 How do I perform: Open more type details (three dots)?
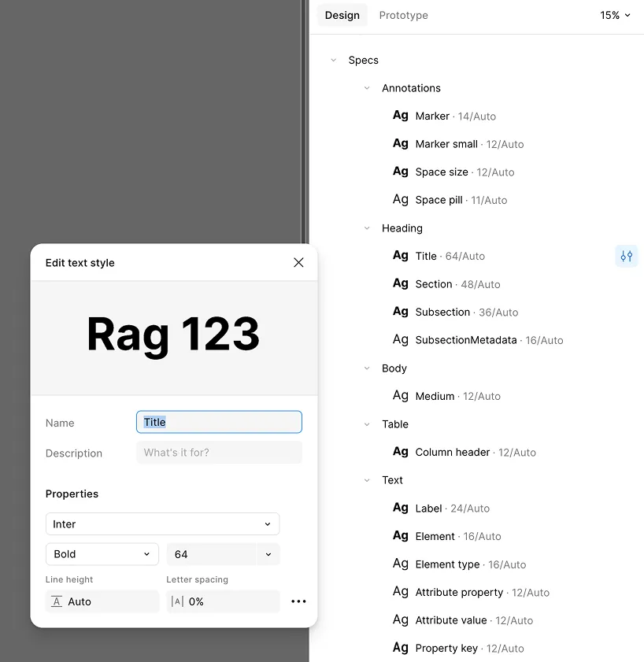pos(298,601)
